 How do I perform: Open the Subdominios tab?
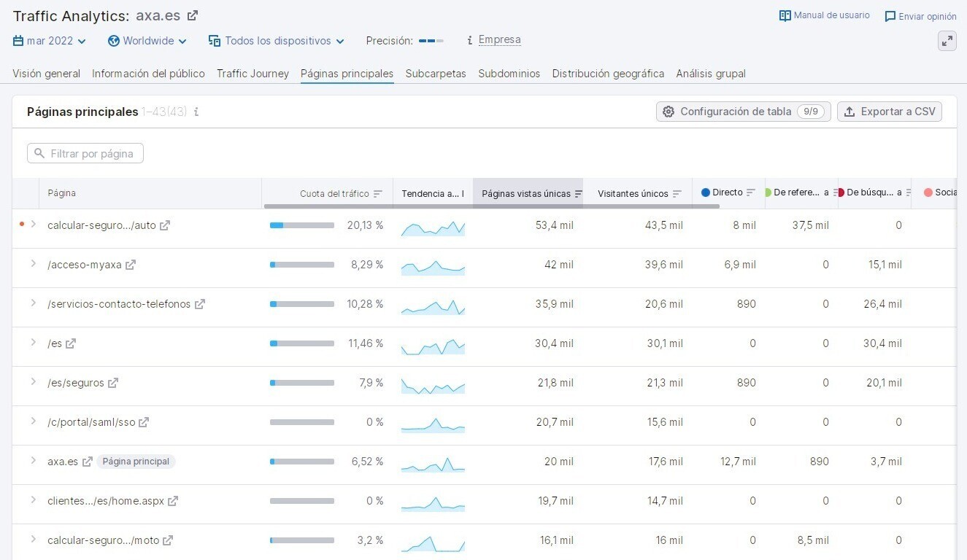pos(509,74)
